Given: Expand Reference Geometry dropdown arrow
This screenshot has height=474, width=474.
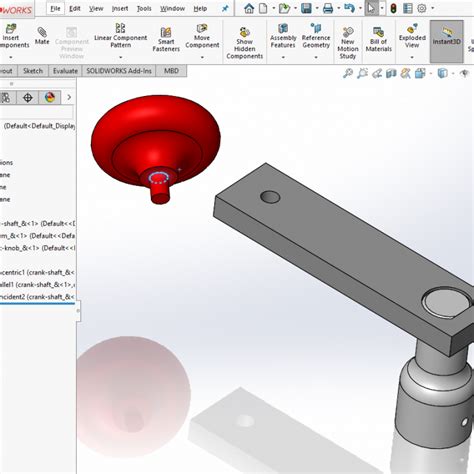Looking at the screenshot, I should (x=316, y=57).
